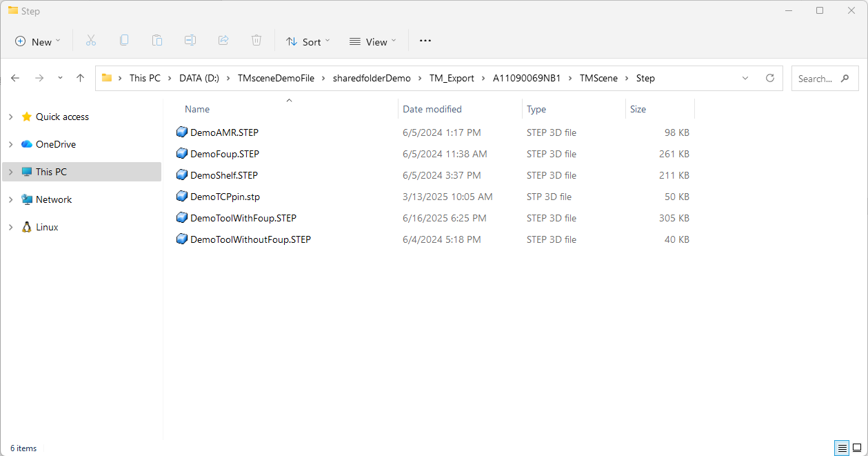Open the address bar history dropdown
868x456 pixels.
[x=745, y=78]
